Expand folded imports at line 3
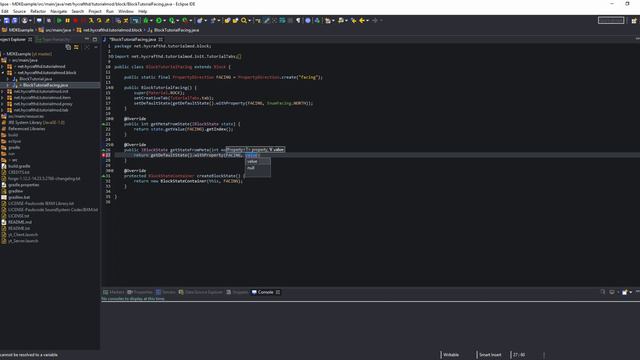This screenshot has height=360, width=640. (112, 56)
